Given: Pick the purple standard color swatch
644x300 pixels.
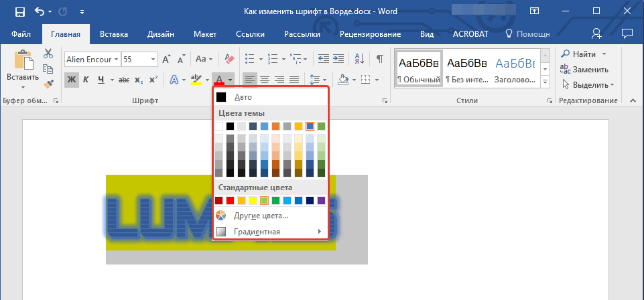Looking at the screenshot, I should pos(321,200).
